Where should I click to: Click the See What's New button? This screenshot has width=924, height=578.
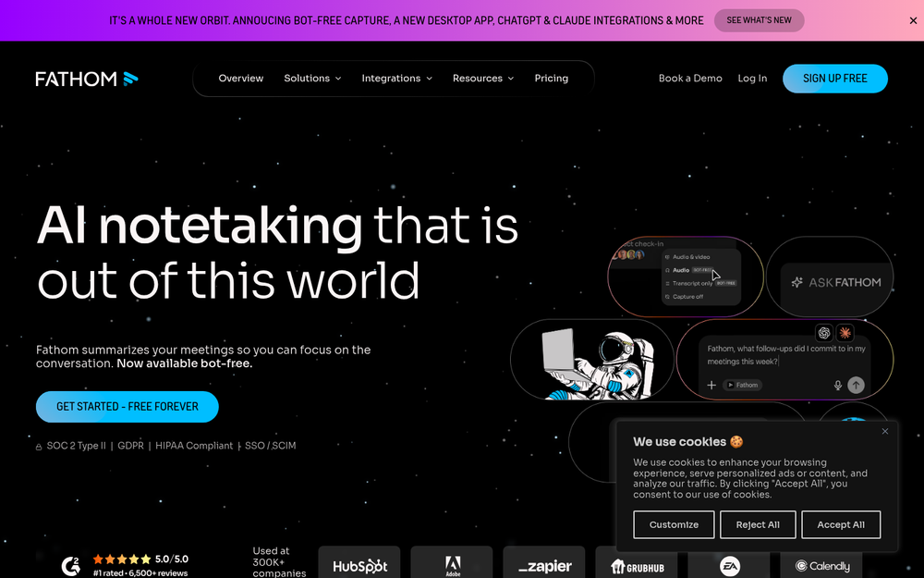[x=759, y=20]
